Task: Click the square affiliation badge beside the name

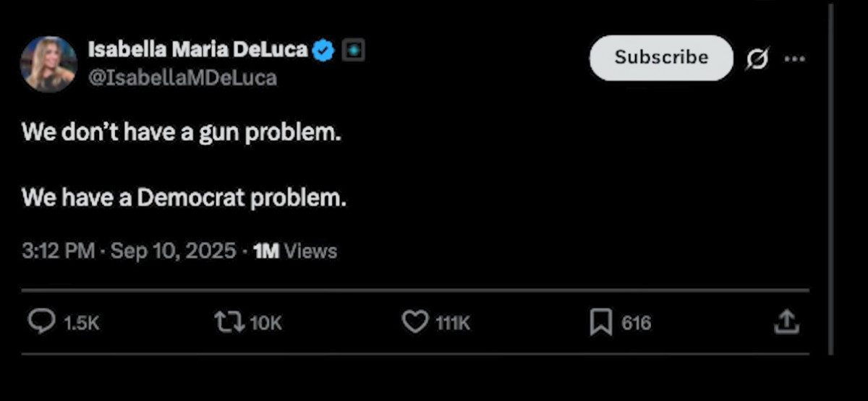Action: click(x=353, y=50)
